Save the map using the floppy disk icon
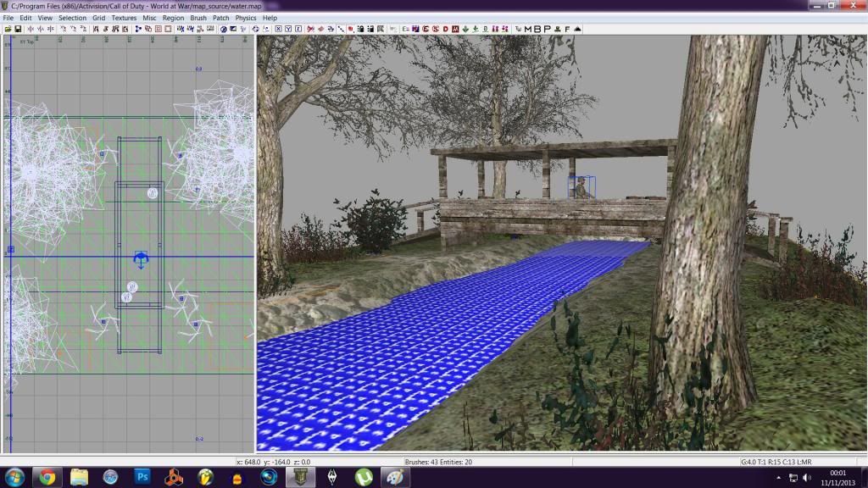The height and width of the screenshot is (488, 868). click(x=18, y=29)
